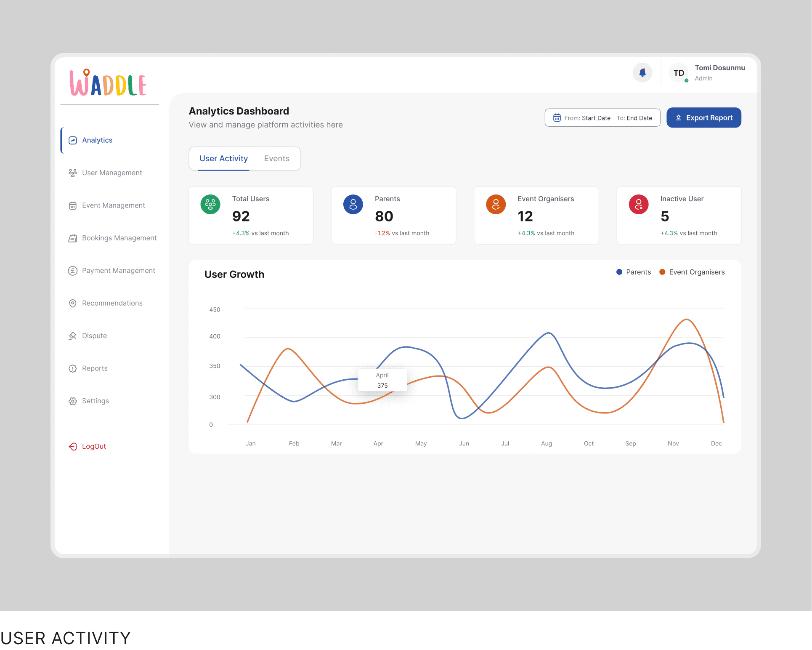Click the orange Event Organisers card icon

coord(496,205)
